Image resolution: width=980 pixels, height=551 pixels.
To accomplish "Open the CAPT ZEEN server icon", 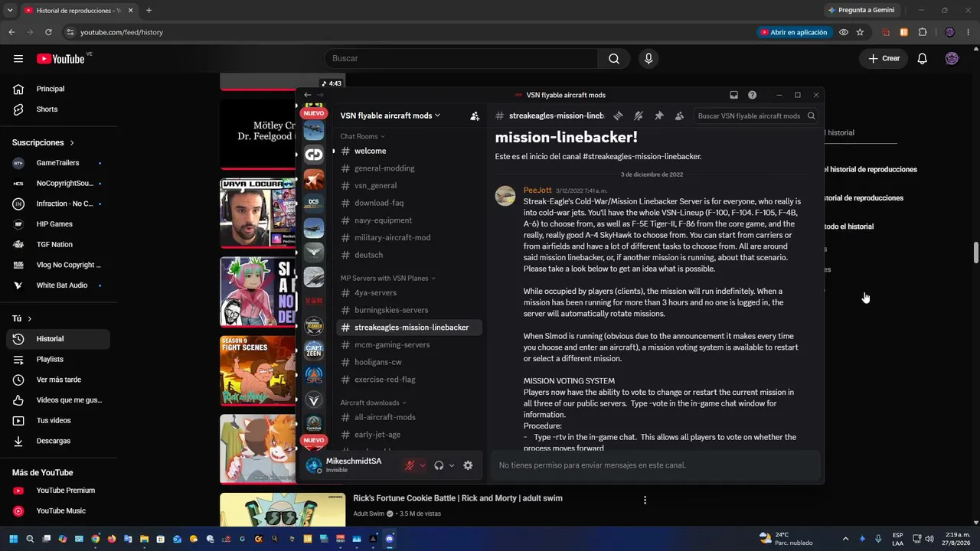I will coord(314,350).
